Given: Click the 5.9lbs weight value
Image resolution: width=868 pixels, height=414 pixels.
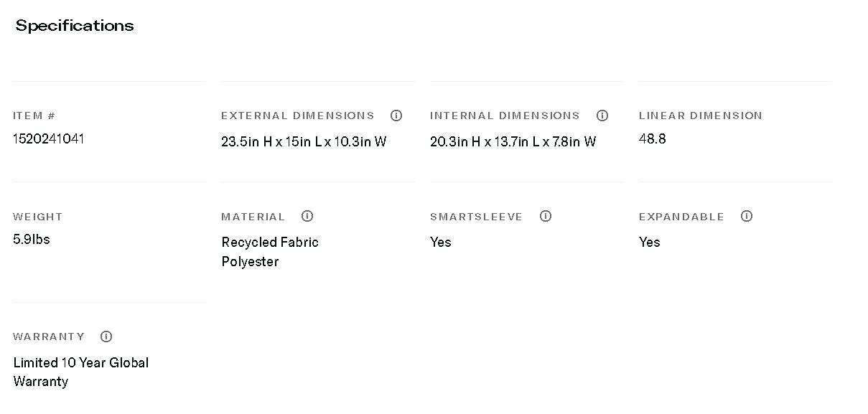Looking at the screenshot, I should point(32,239).
